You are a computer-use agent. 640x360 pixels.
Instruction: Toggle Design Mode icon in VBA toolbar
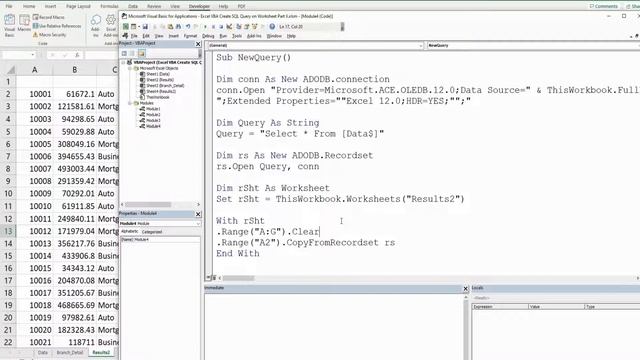pos(229,27)
